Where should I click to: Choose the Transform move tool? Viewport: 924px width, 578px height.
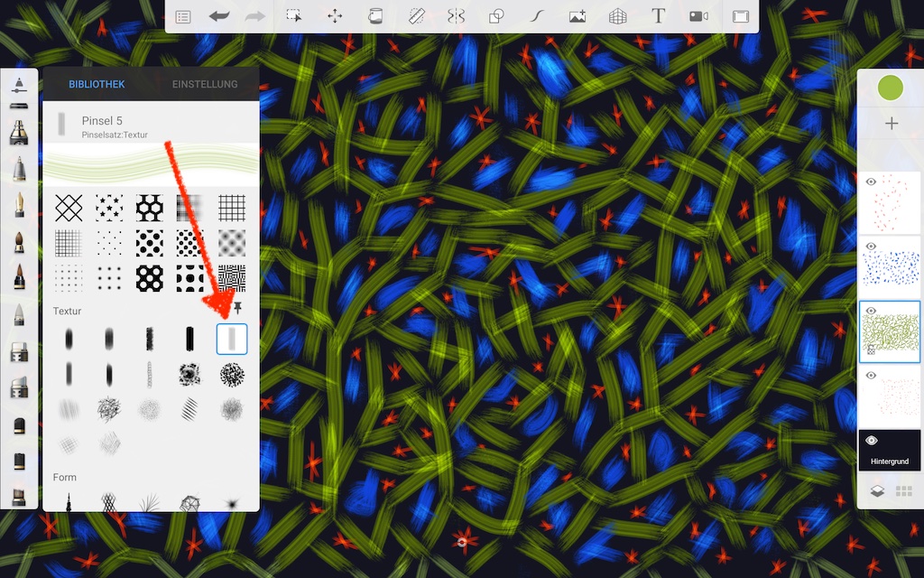click(335, 16)
